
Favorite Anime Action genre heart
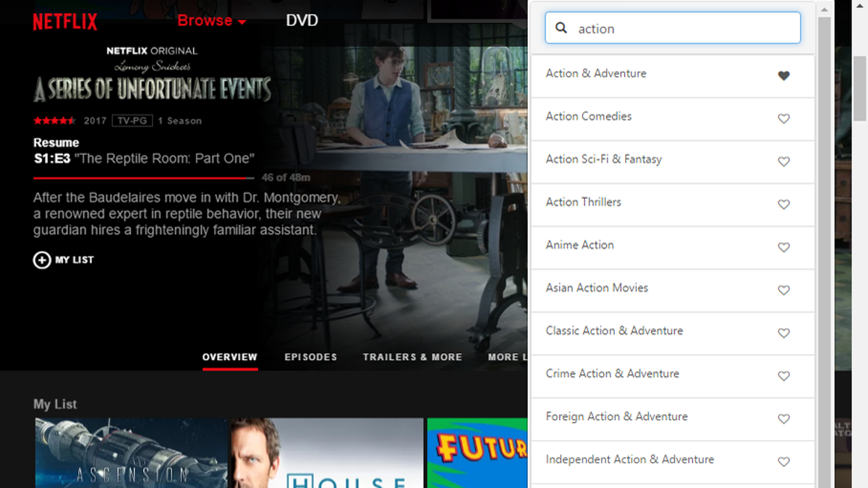(x=783, y=247)
